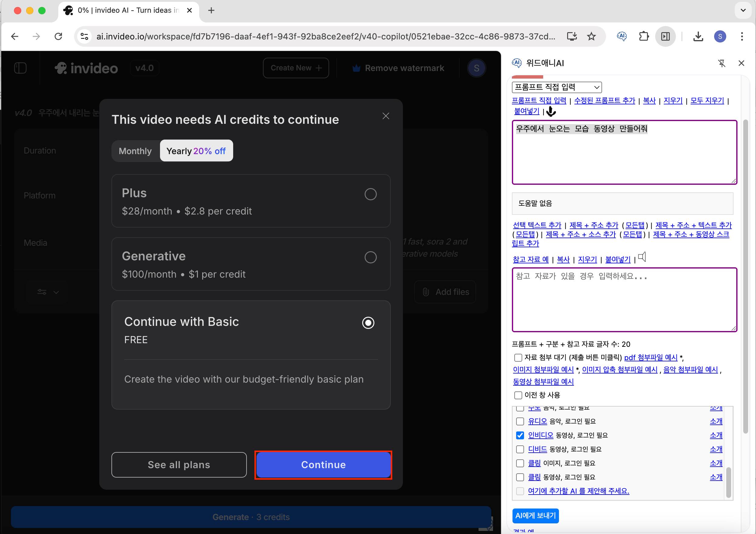Select the Plus plan radio button

tap(370, 194)
